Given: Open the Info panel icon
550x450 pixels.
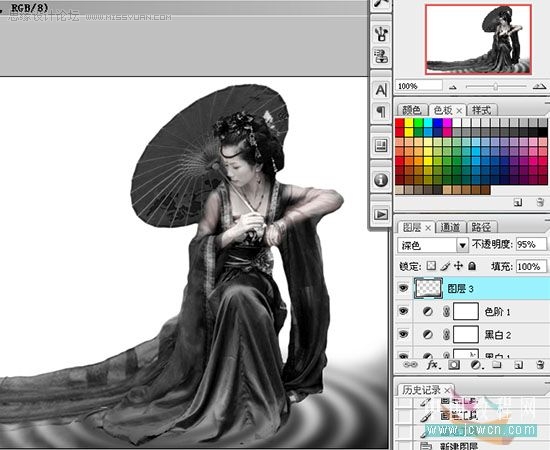Looking at the screenshot, I should [381, 180].
